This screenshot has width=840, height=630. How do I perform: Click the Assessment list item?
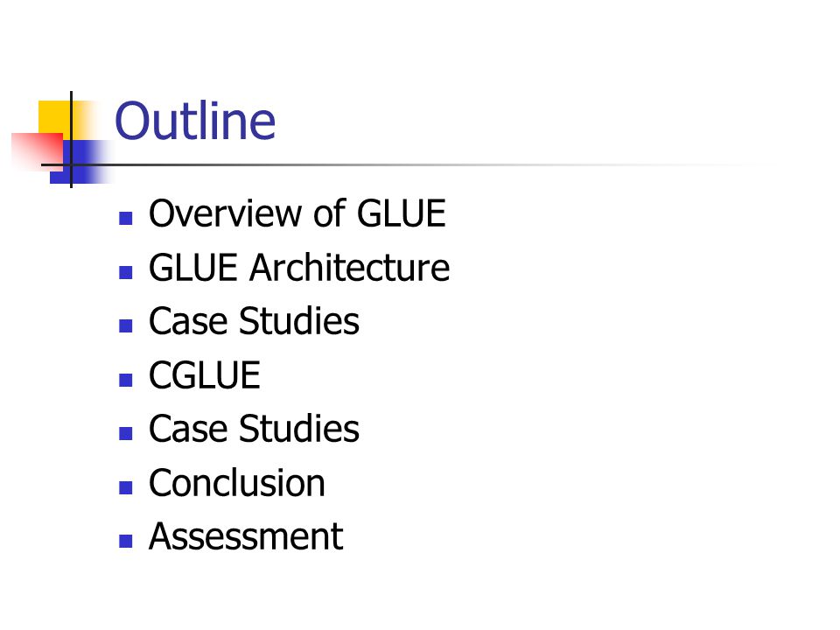246,536
